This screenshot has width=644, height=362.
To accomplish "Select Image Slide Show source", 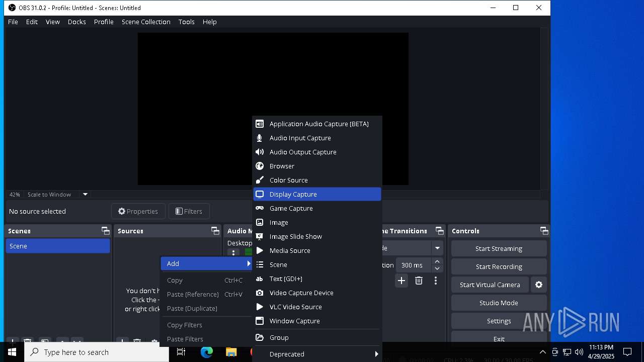I will pyautogui.click(x=317, y=236).
